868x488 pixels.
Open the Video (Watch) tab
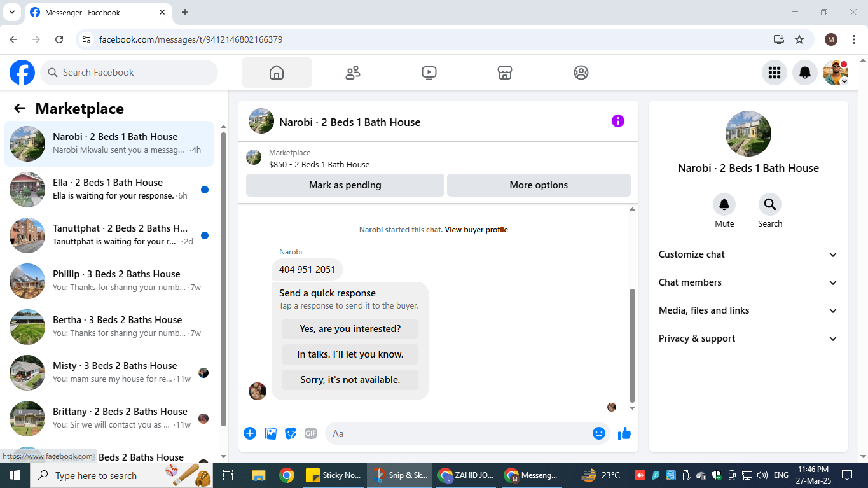pos(429,73)
